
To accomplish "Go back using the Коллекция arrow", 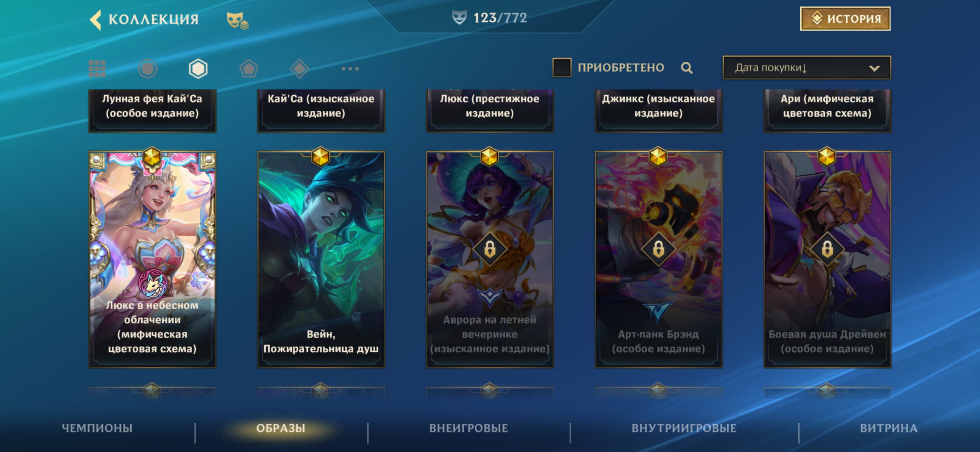I will point(96,20).
